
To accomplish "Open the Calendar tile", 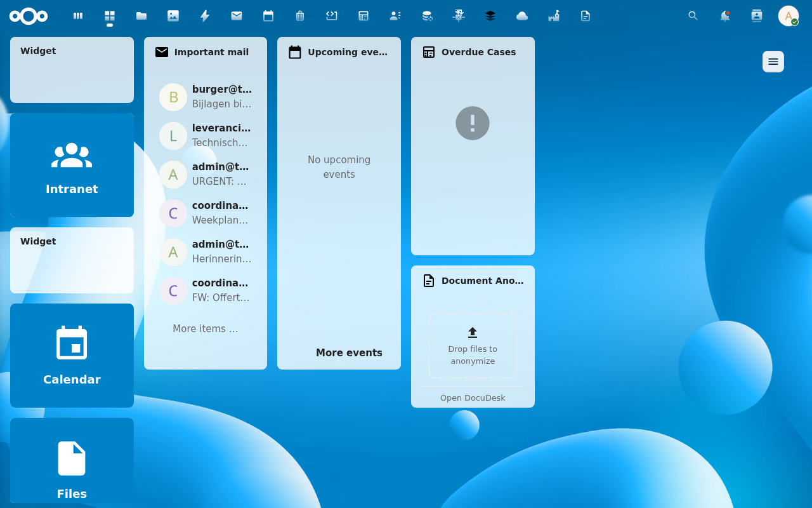I will click(x=72, y=356).
